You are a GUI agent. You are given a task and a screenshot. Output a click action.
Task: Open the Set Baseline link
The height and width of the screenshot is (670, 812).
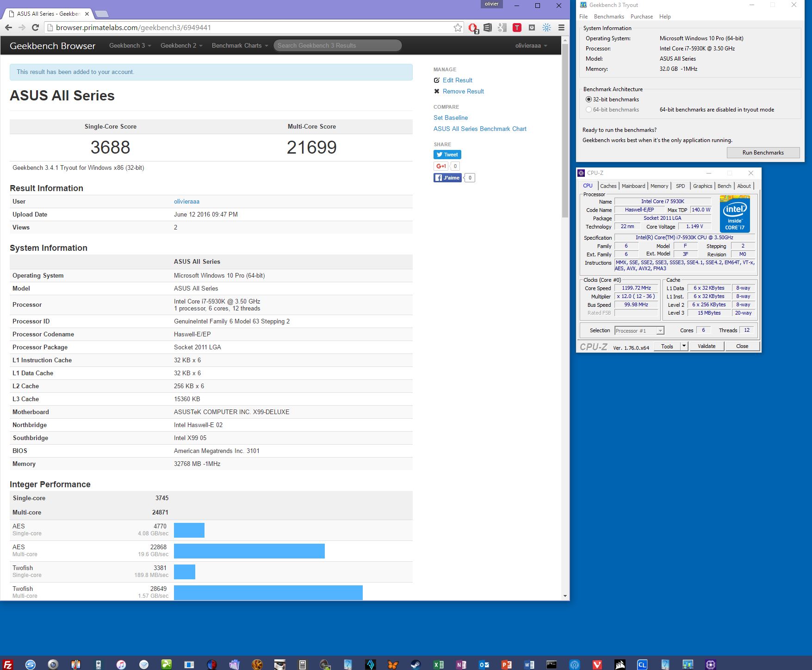pos(451,118)
